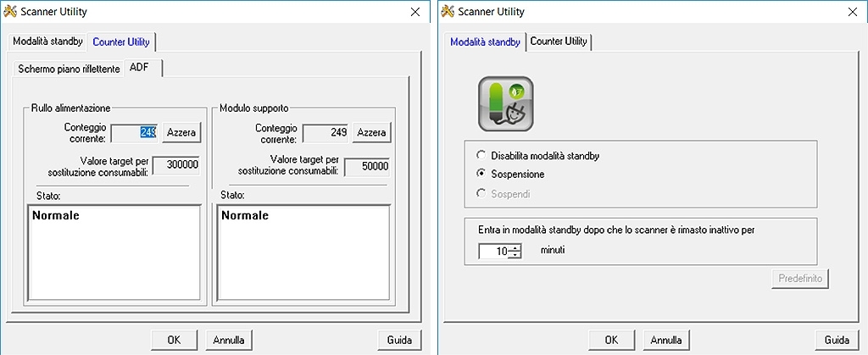This screenshot has width=868, height=355.
Task: Click the title bar icon of the right Scanner Utility window
Action: 448,12
